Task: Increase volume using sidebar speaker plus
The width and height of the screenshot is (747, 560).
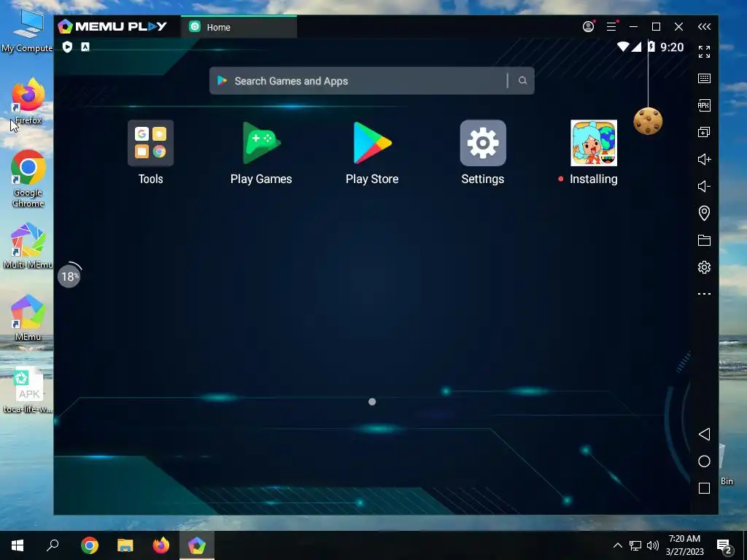Action: (x=704, y=159)
